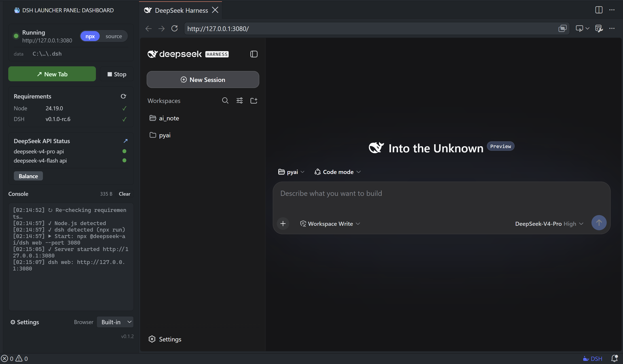Click the data path C:\...\.dsh

coord(47,54)
